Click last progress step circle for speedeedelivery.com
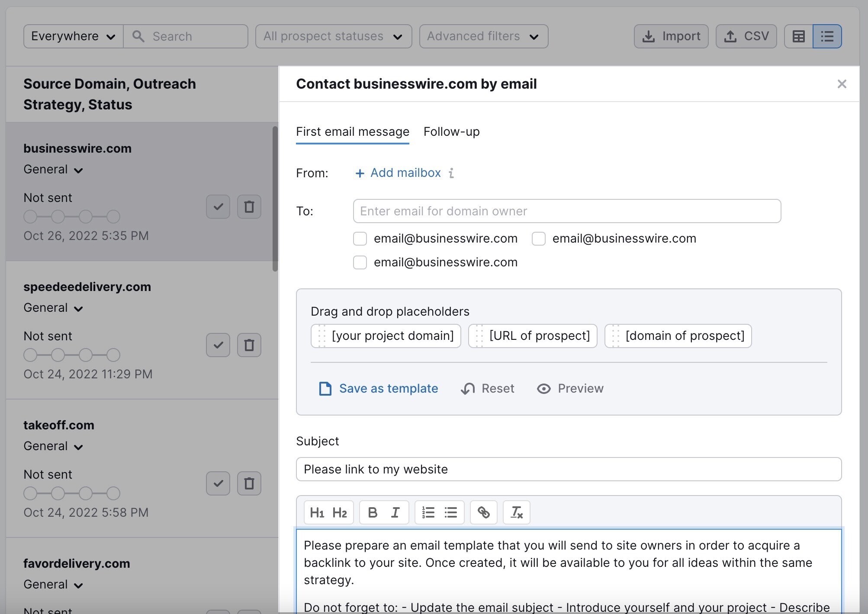 coord(113,355)
